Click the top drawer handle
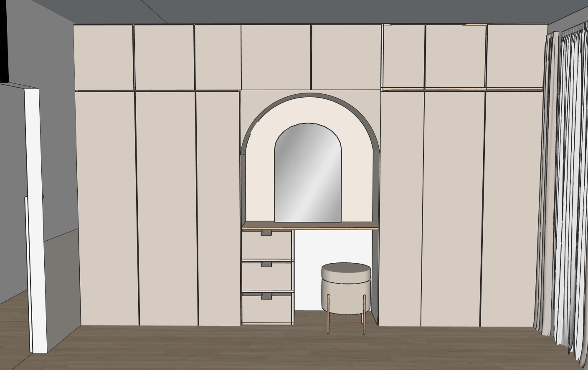 coord(266,233)
